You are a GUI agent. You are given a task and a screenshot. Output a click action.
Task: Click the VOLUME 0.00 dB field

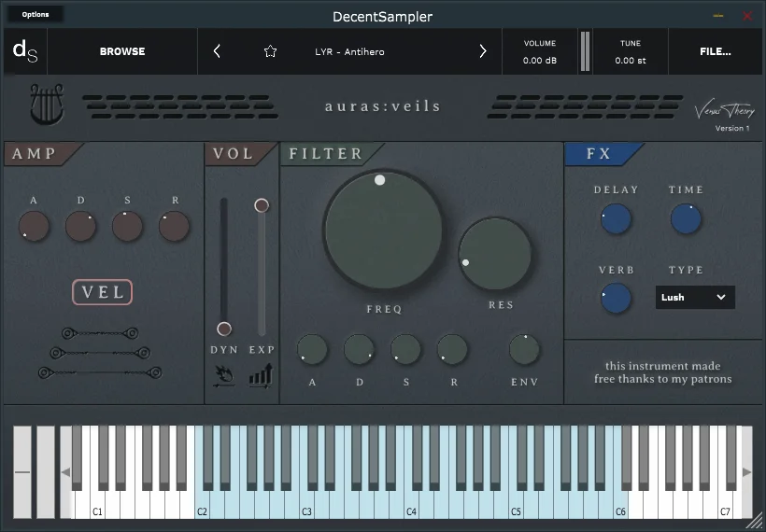[540, 51]
